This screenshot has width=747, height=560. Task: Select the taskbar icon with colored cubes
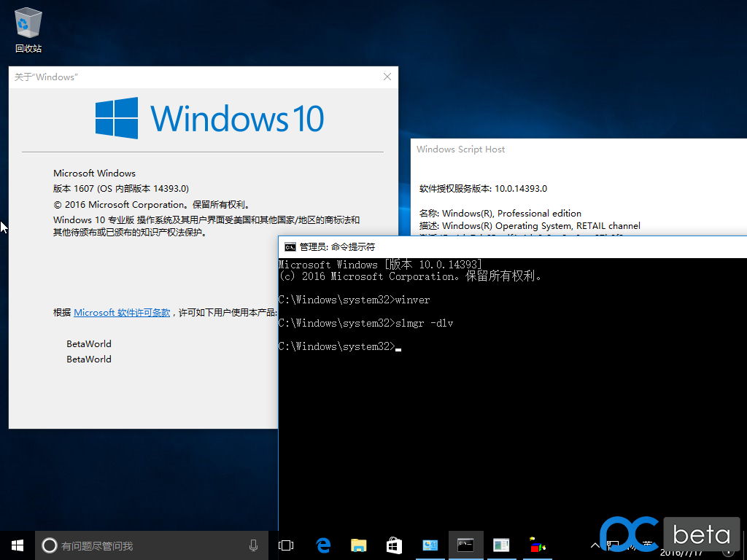point(538,545)
